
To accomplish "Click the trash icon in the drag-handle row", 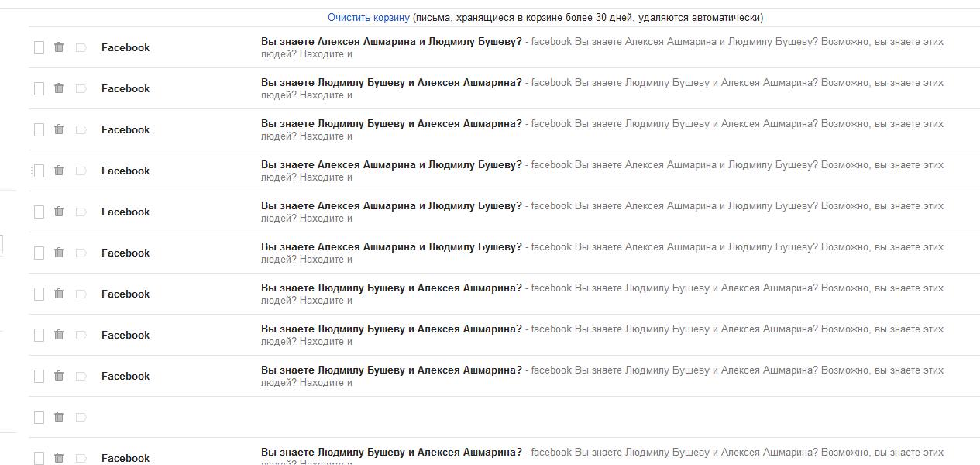I will tap(59, 170).
